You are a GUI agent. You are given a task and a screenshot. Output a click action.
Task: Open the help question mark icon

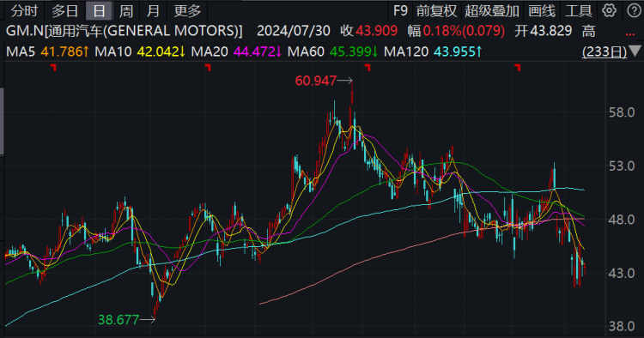pos(635,10)
